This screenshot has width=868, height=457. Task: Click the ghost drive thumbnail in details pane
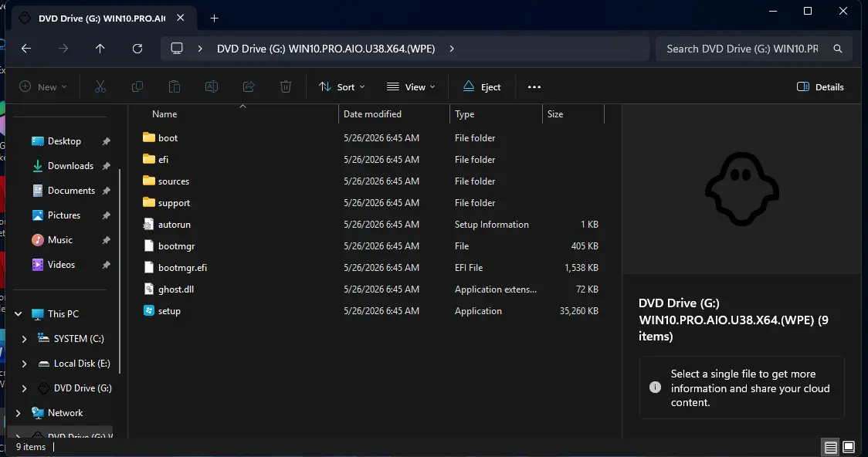(x=742, y=189)
